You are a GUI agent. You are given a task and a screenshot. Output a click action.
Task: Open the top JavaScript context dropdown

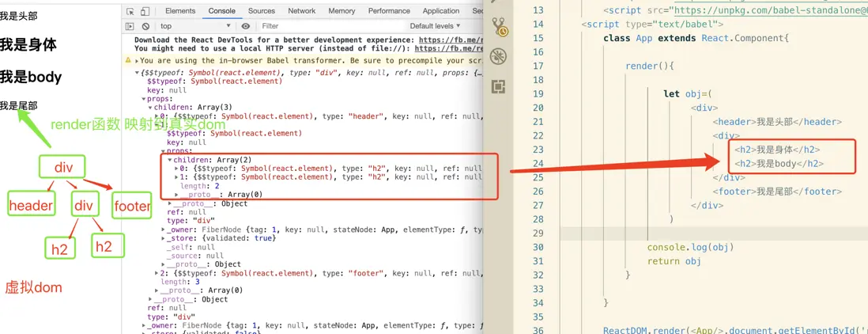click(194, 26)
